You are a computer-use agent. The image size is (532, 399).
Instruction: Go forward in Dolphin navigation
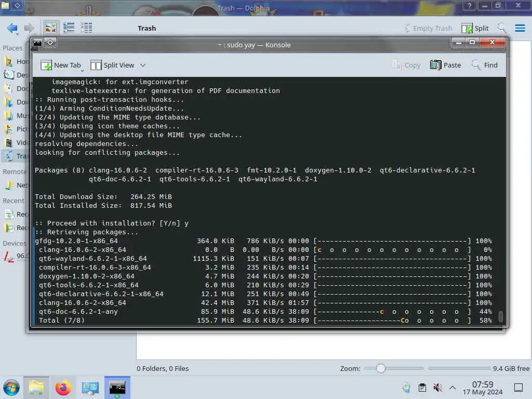(29, 28)
